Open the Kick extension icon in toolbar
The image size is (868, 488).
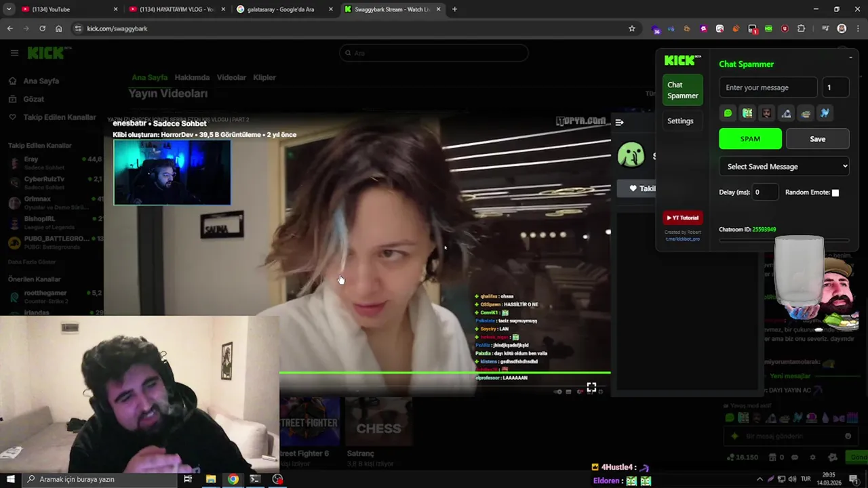tap(768, 28)
